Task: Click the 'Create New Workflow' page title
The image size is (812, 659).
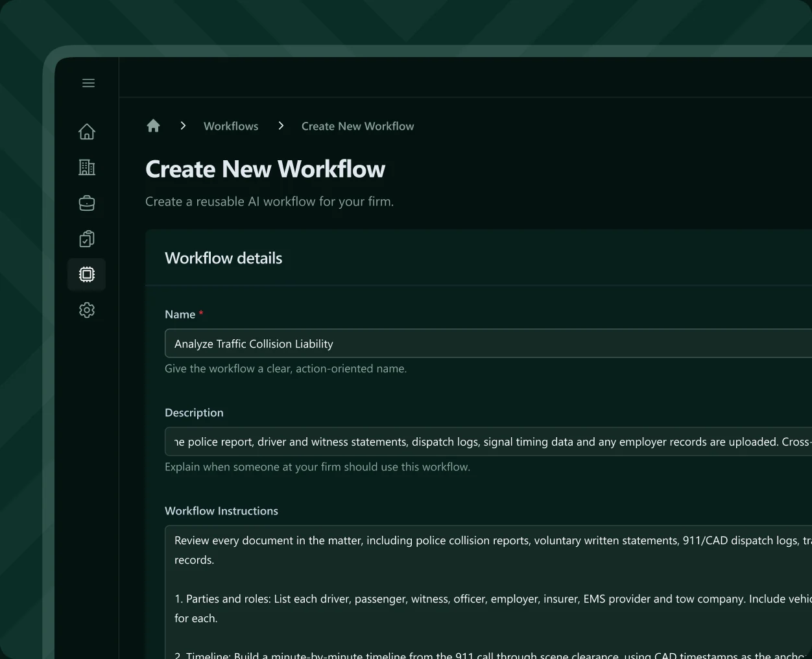Action: point(265,169)
